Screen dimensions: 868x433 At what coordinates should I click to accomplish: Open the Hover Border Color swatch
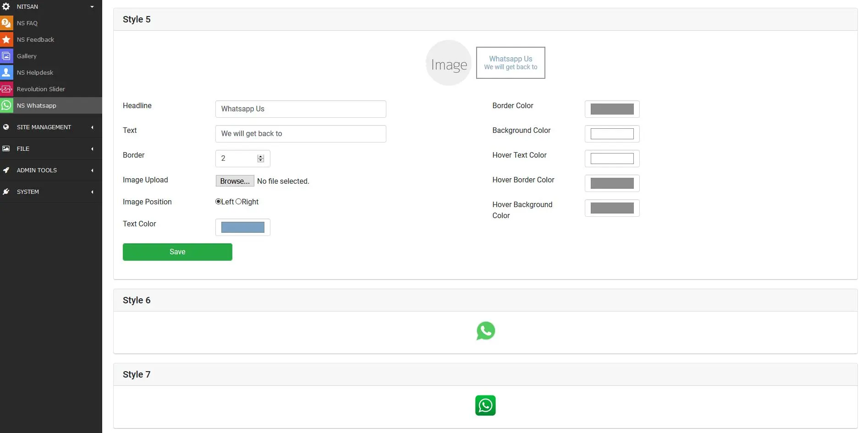click(612, 183)
